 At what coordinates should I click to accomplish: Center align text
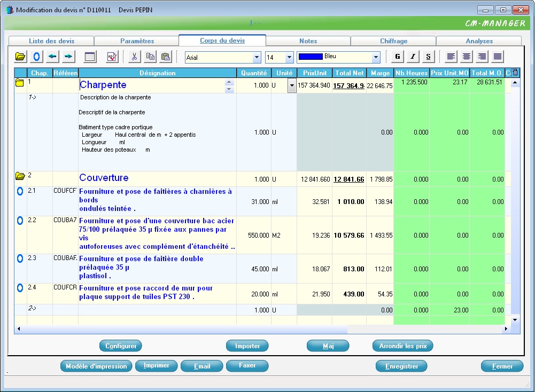[x=467, y=57]
